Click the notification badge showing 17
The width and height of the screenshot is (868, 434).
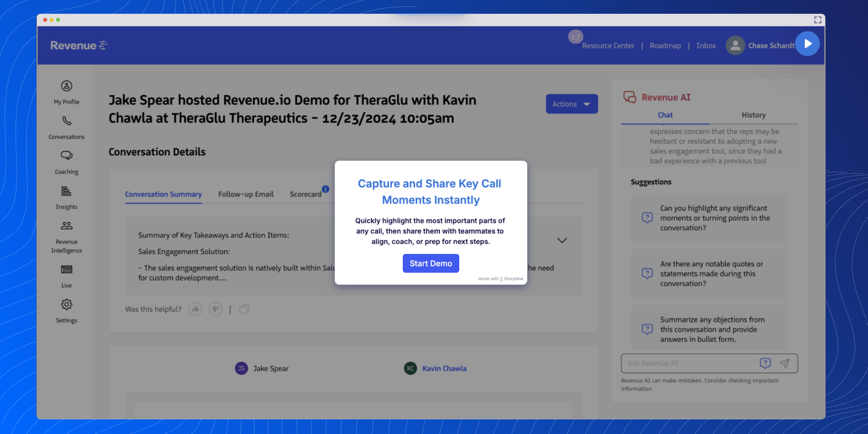pos(575,37)
